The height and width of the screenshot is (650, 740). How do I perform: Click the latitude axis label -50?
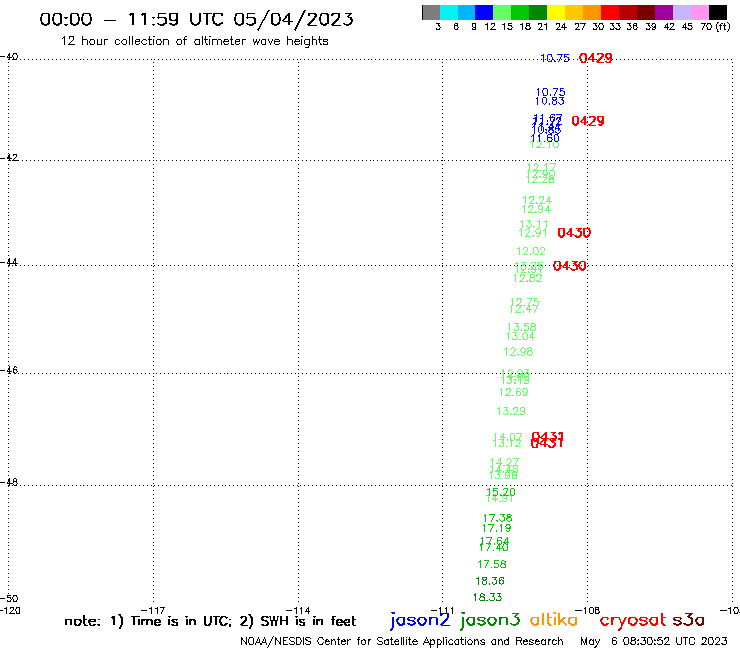point(9,599)
